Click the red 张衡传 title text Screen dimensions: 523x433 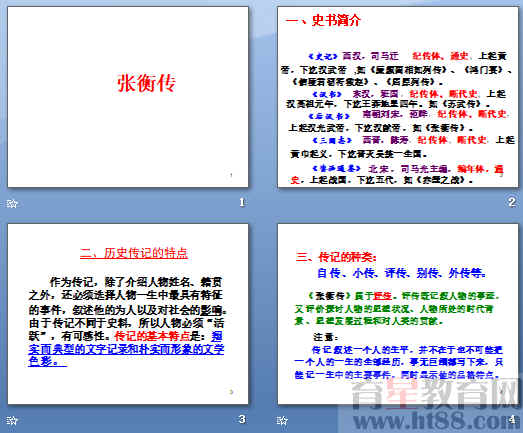tap(146, 83)
